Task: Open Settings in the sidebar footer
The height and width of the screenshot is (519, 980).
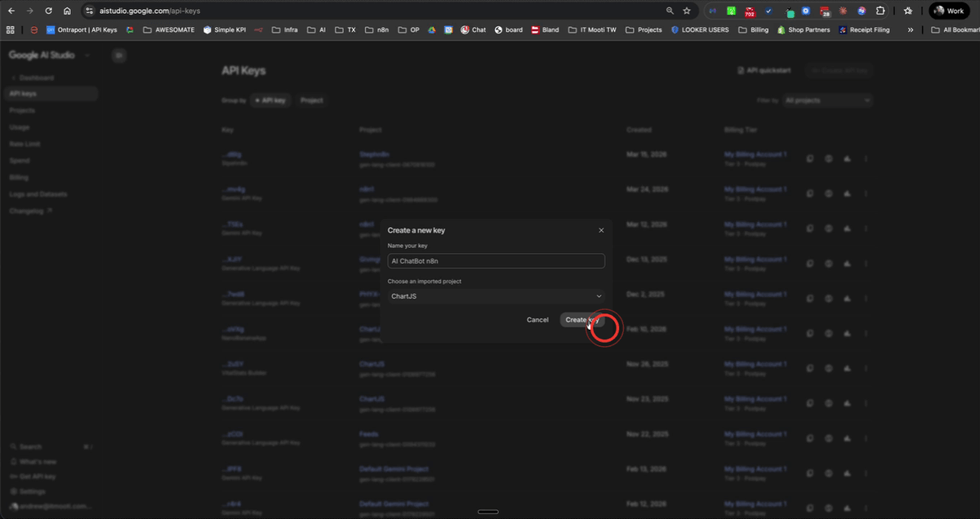Action: (x=27, y=492)
